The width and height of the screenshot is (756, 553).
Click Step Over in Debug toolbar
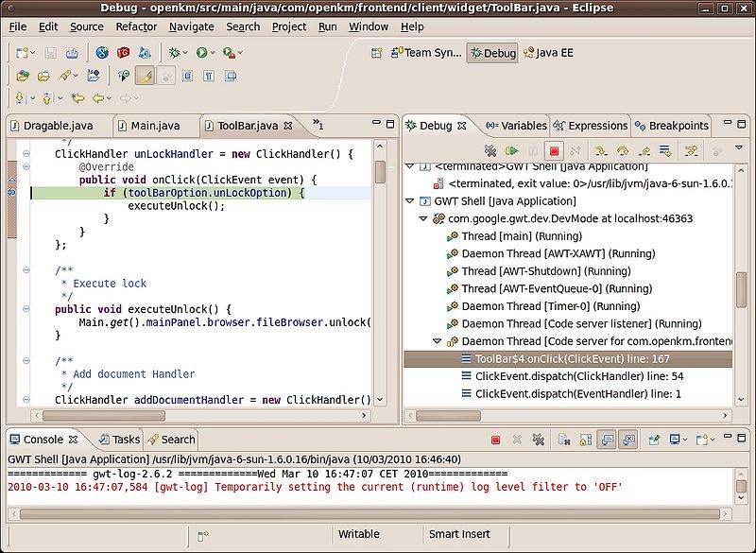pos(623,151)
